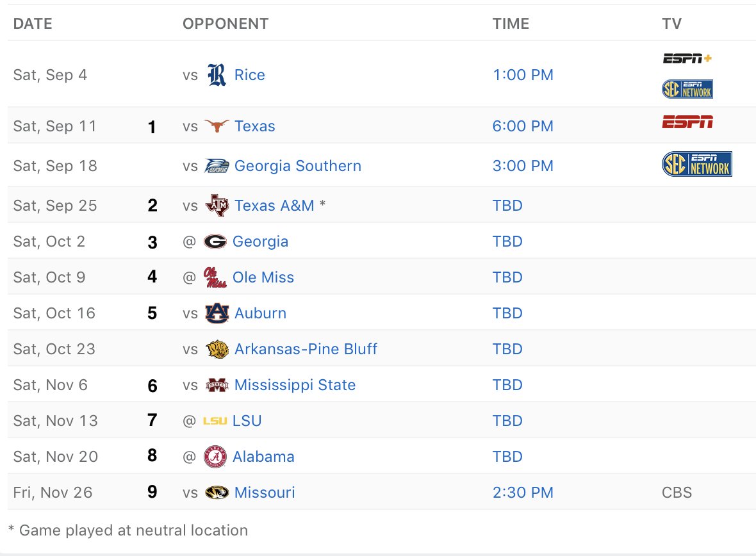The image size is (756, 556).
Task: Click the Texas Longhorns logo
Action: click(217, 126)
